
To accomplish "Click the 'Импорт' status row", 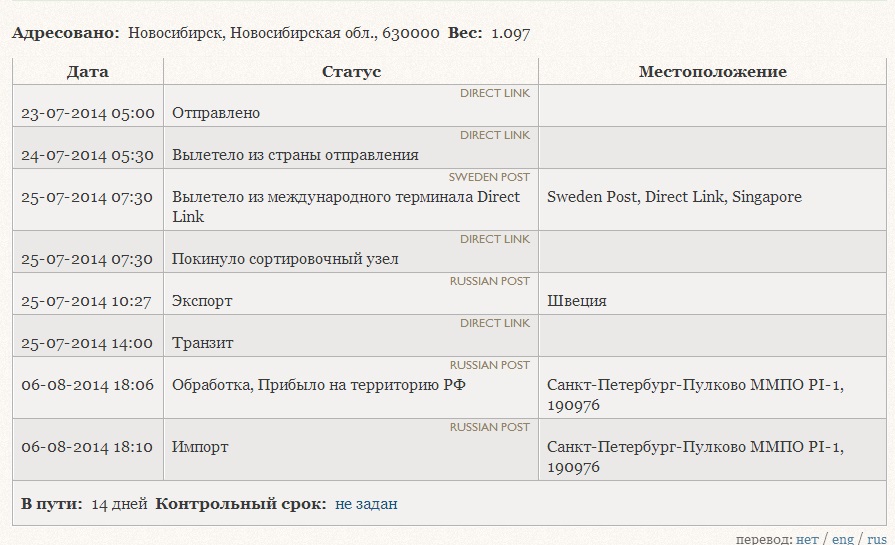I will [x=200, y=447].
